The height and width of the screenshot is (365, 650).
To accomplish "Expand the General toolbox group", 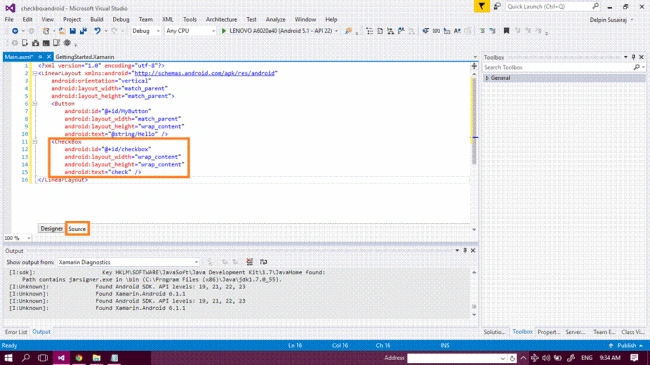I will click(487, 78).
